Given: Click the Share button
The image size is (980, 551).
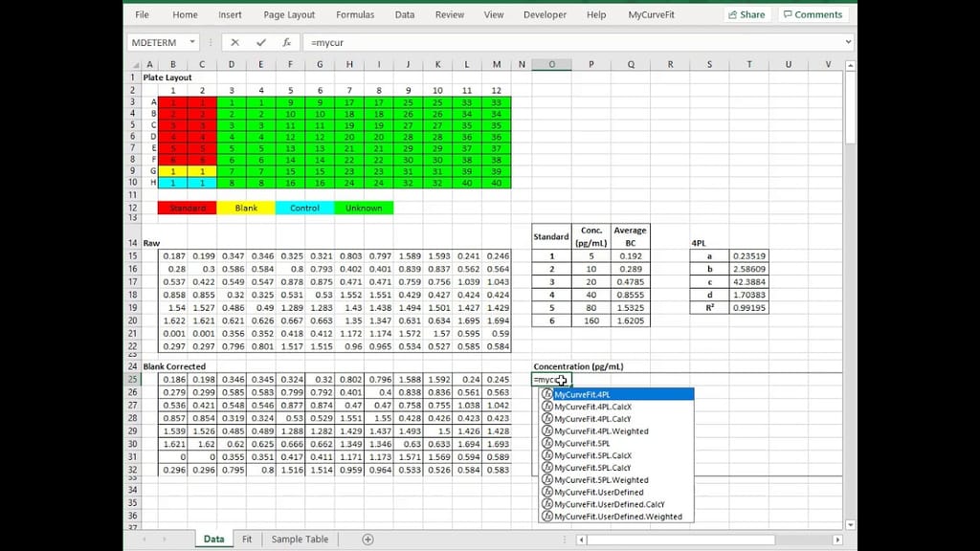Looking at the screenshot, I should (x=746, y=14).
